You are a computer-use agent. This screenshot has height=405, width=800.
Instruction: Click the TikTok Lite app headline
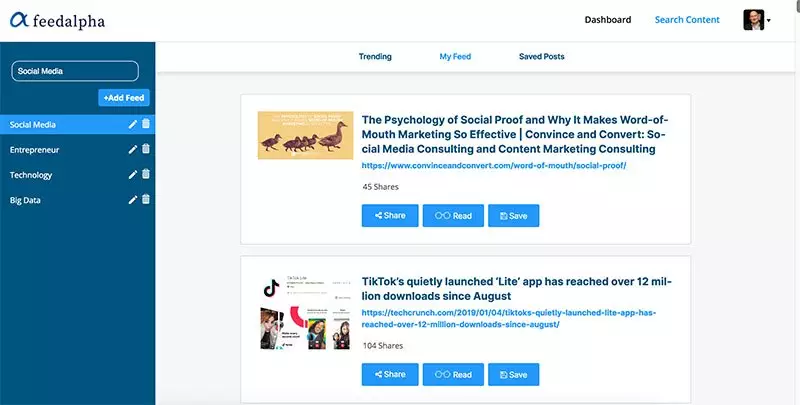pyautogui.click(x=517, y=289)
